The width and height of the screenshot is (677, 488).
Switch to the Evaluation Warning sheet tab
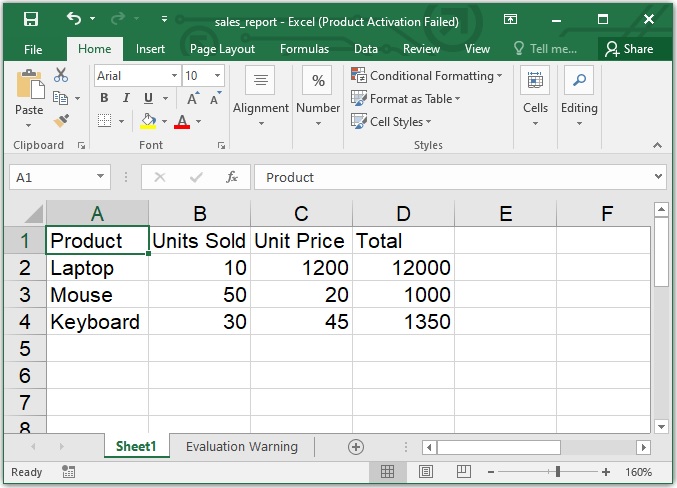(x=241, y=447)
